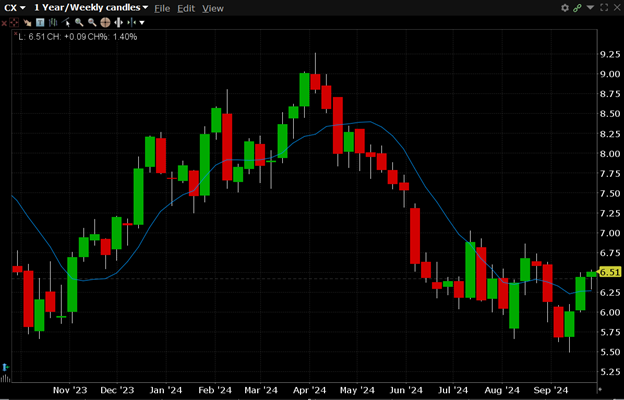This screenshot has width=624, height=400.
Task: Open the small toolbar dropdown arrow
Action: 142,23
